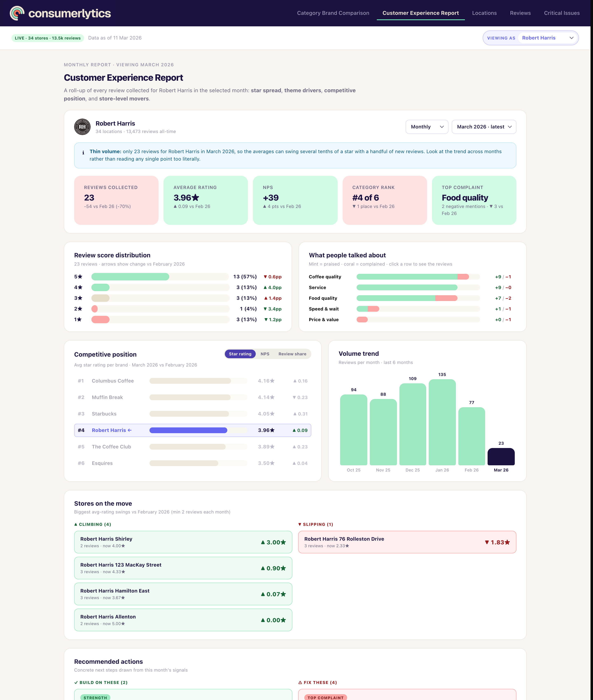Open the Food quality theme row

[412, 298]
